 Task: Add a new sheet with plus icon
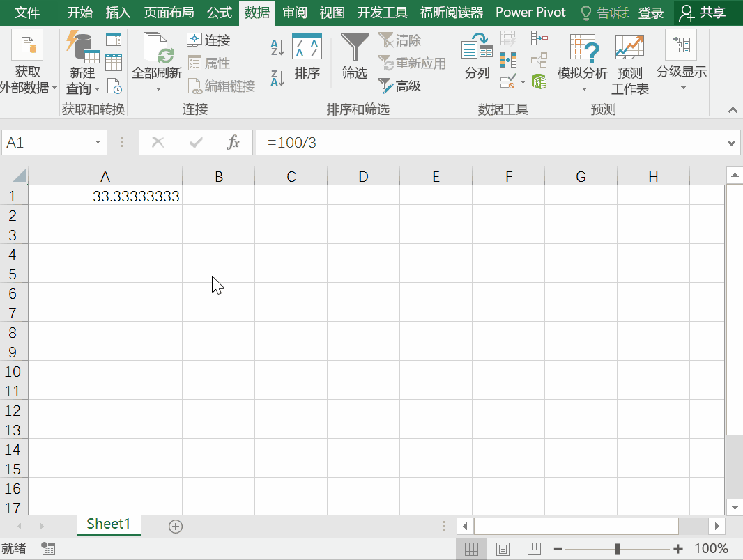[176, 527]
